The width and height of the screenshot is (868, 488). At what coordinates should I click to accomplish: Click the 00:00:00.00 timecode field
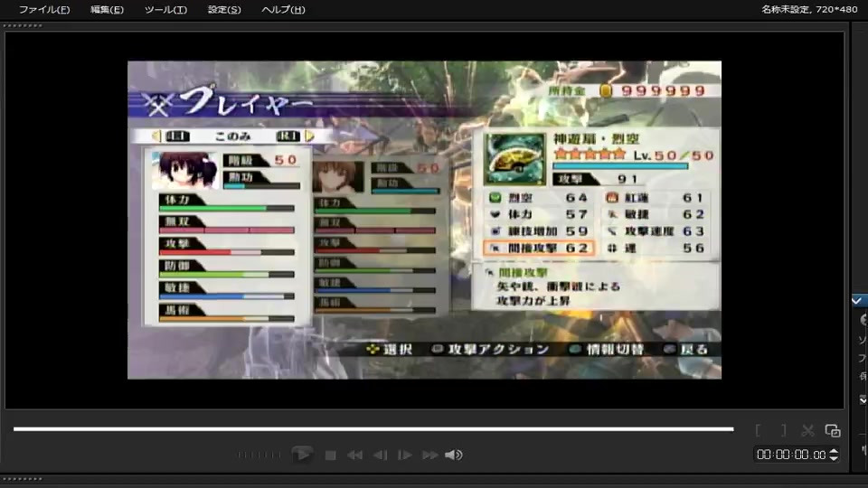(791, 455)
